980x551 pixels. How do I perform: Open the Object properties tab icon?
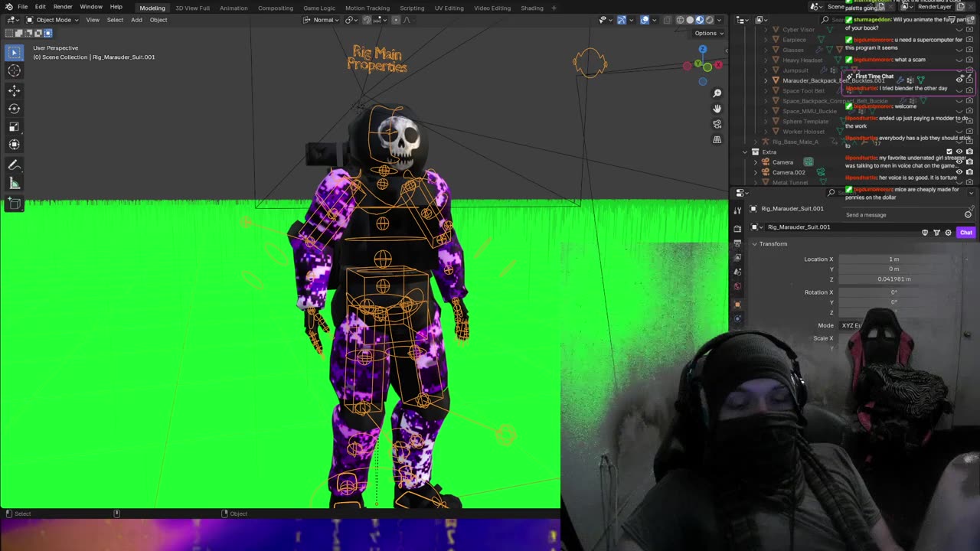[x=737, y=305]
